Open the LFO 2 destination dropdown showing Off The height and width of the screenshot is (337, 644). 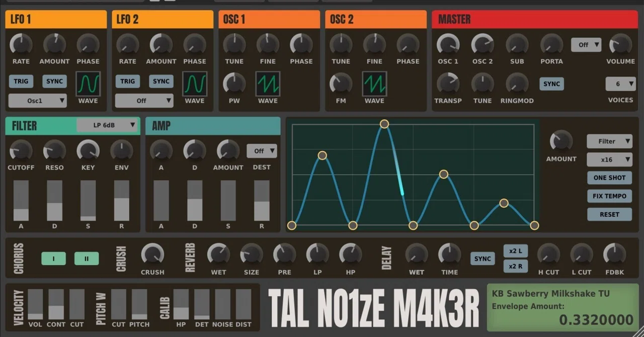coord(144,101)
